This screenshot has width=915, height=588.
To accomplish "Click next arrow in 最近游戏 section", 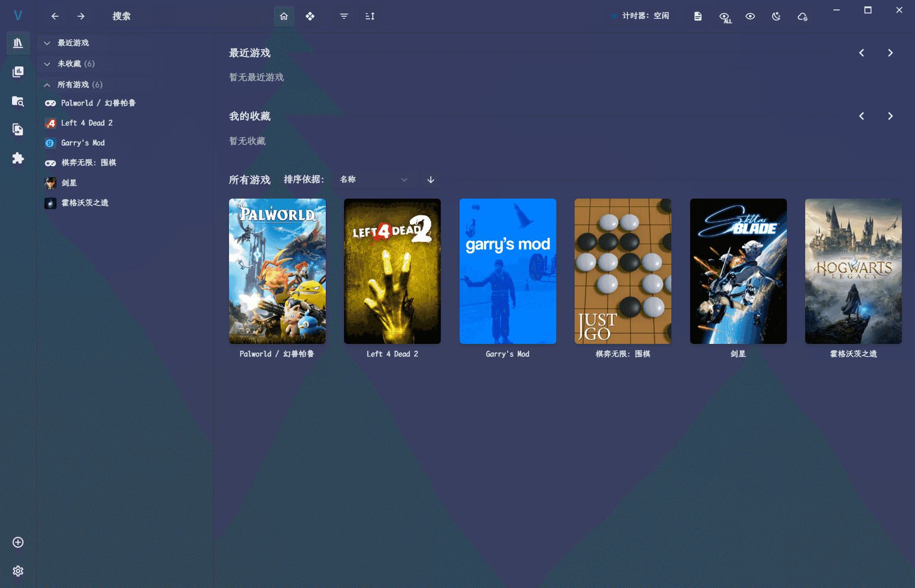I will [x=890, y=53].
